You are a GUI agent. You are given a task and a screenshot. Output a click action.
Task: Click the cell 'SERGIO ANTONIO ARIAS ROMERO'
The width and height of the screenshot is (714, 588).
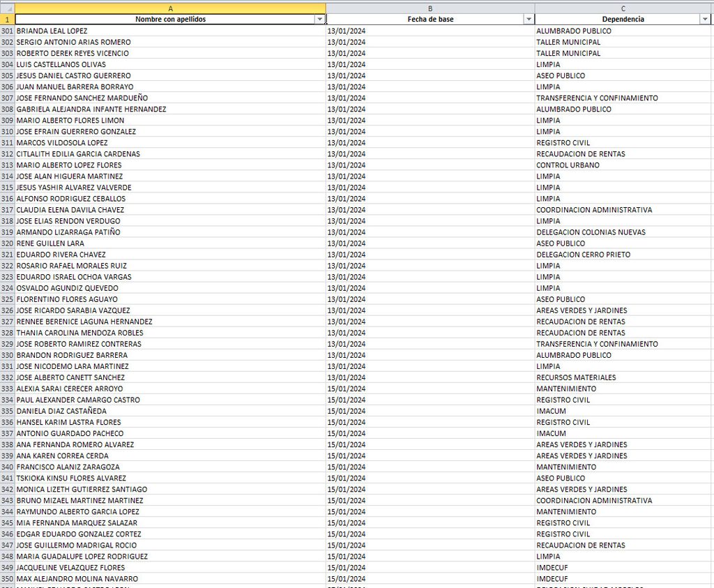[x=170, y=42]
